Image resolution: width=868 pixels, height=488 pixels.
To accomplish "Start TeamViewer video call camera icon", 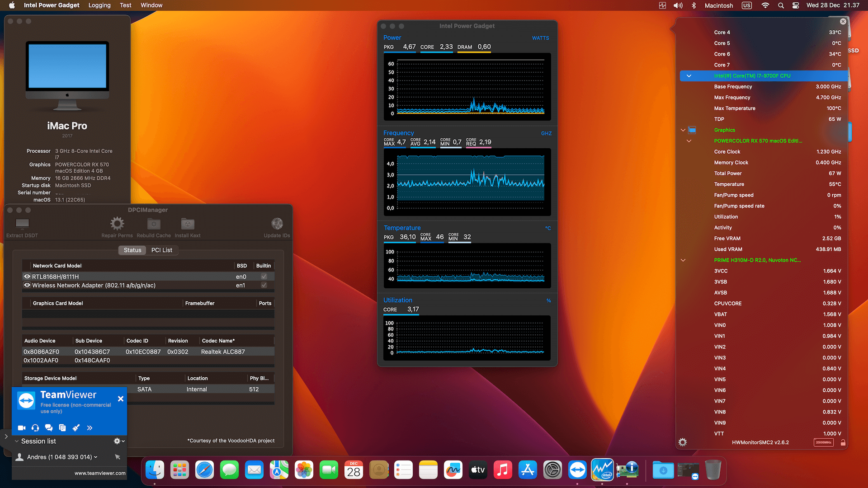I will (x=22, y=427).
